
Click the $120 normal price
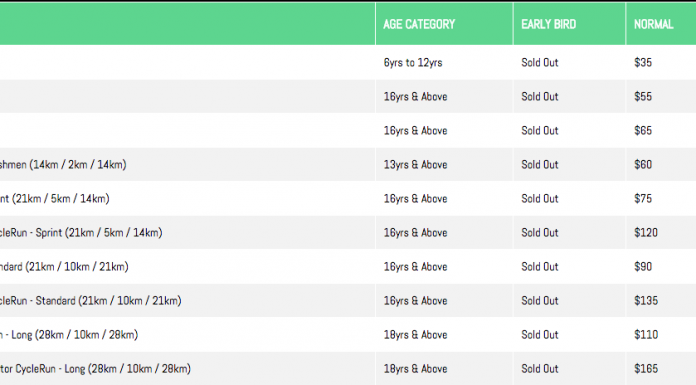pyautogui.click(x=646, y=233)
